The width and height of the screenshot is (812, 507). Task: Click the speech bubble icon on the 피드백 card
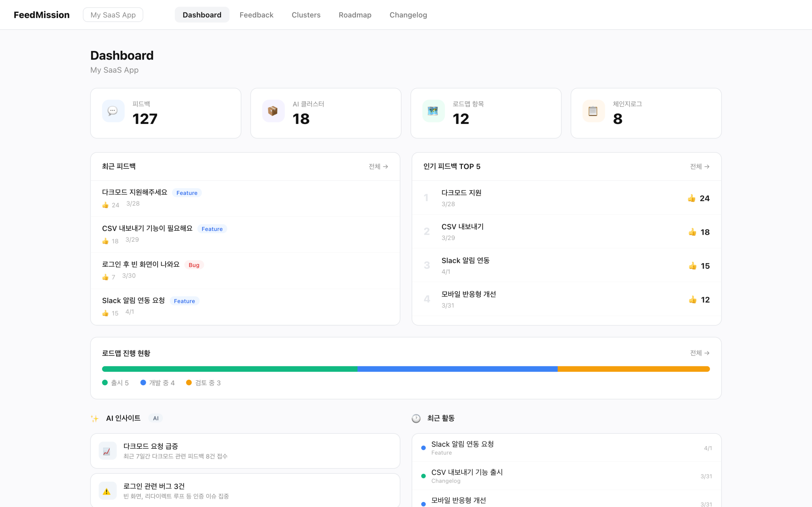point(113,111)
